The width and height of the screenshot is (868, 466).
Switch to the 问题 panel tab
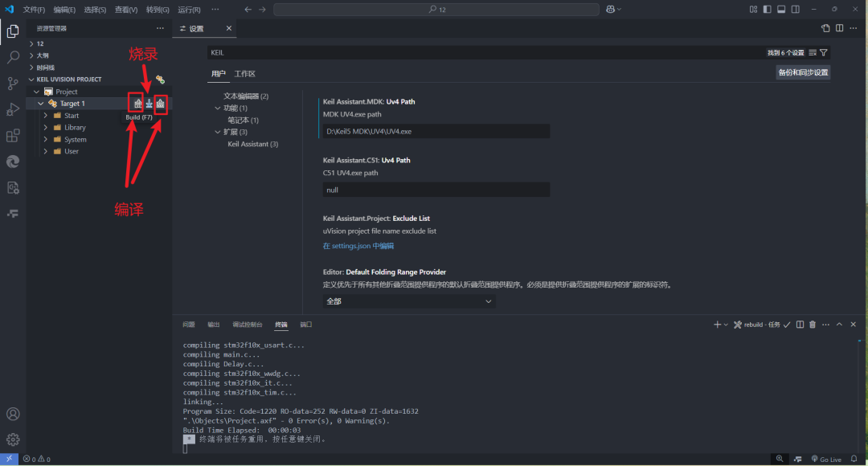[189, 325]
